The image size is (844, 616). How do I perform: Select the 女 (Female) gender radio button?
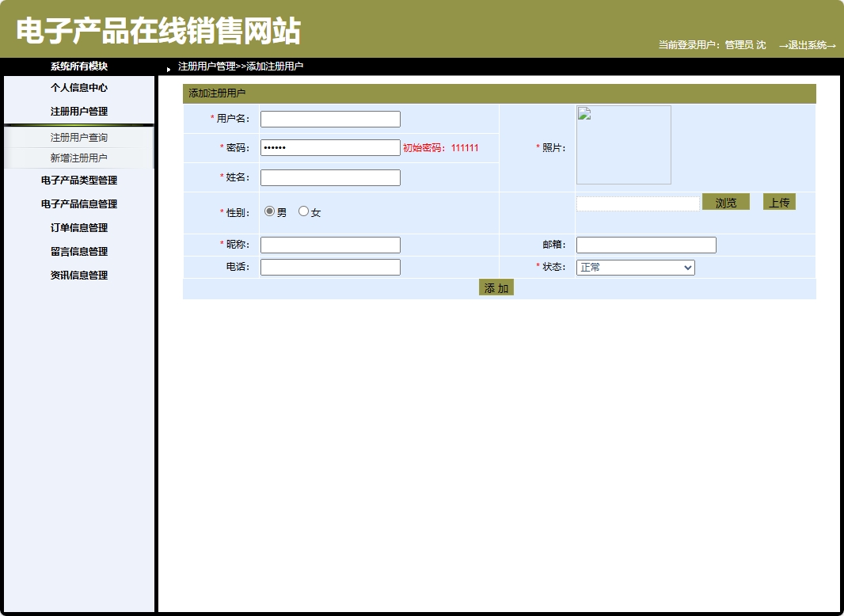click(303, 210)
